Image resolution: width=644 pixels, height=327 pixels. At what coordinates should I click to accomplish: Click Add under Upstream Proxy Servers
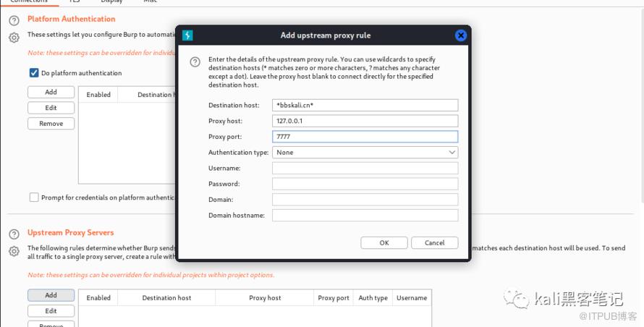(x=51, y=295)
